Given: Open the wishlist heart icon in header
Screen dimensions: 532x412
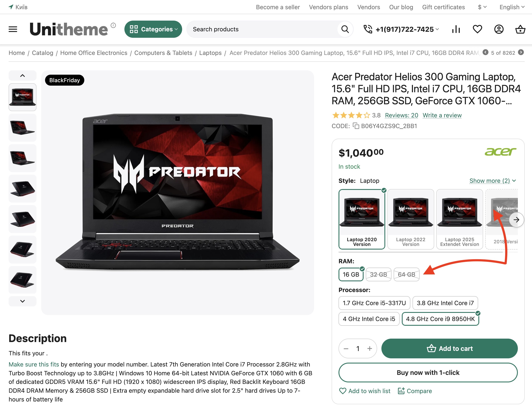Looking at the screenshot, I should click(x=477, y=29).
